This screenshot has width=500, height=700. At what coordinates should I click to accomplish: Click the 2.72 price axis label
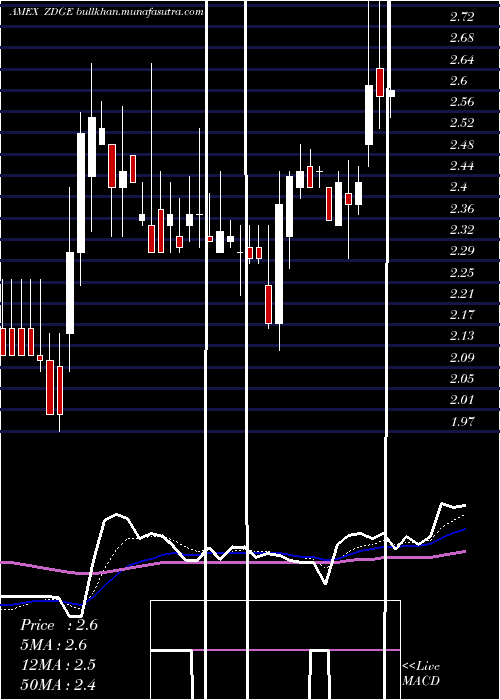click(x=462, y=17)
